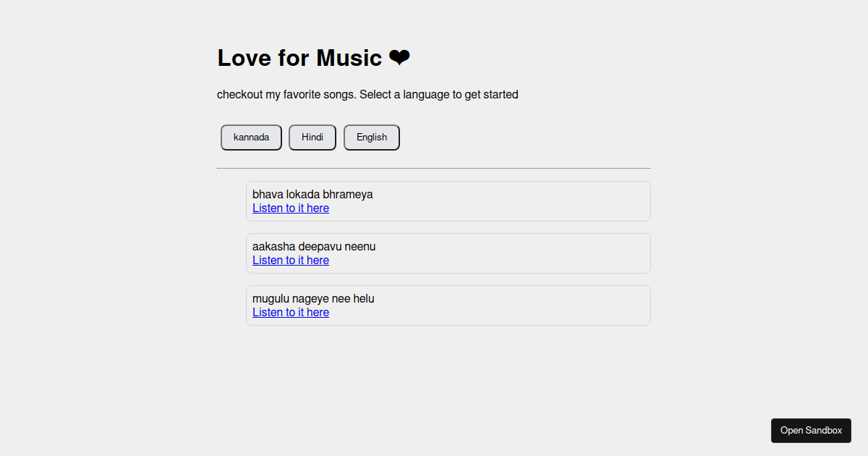Image resolution: width=868 pixels, height=456 pixels.
Task: Switch language selection to Hindi
Action: 312,137
